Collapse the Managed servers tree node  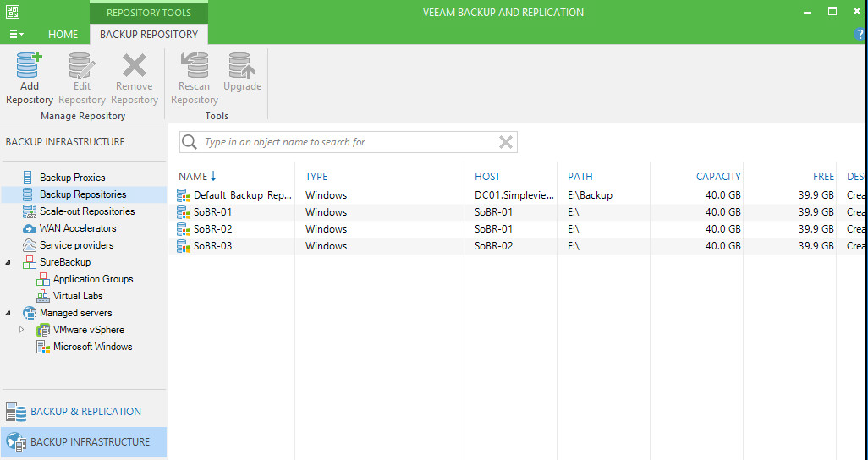click(x=8, y=313)
